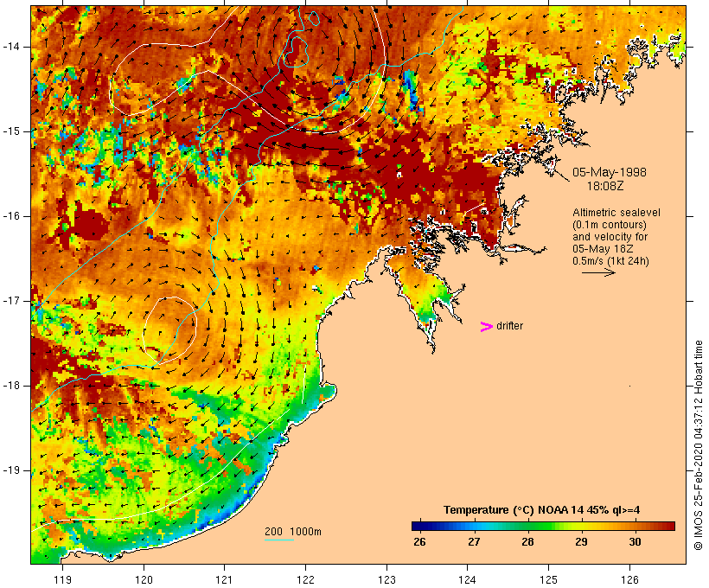Click the longitude axis label '125'
The width and height of the screenshot is (709, 588).
coord(548,579)
